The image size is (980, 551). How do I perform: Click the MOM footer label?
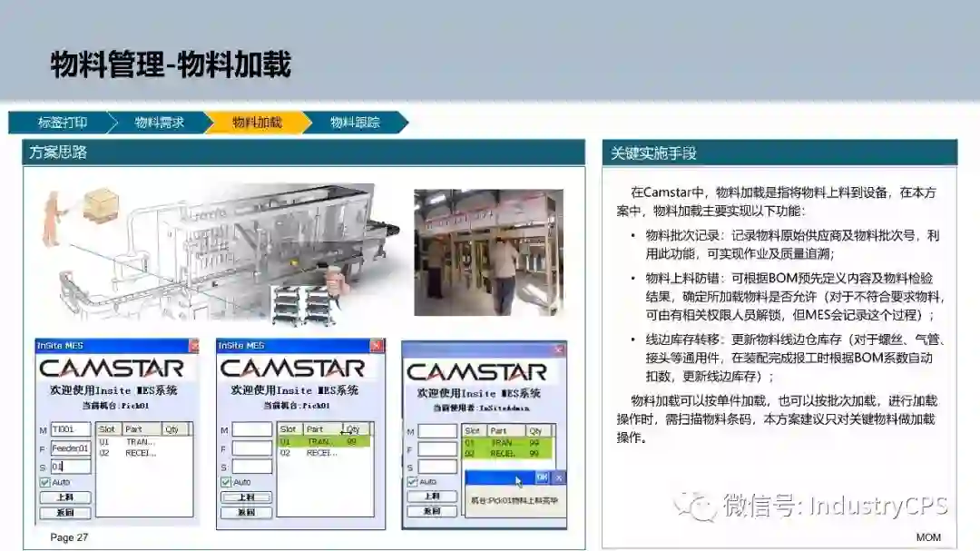coord(929,537)
